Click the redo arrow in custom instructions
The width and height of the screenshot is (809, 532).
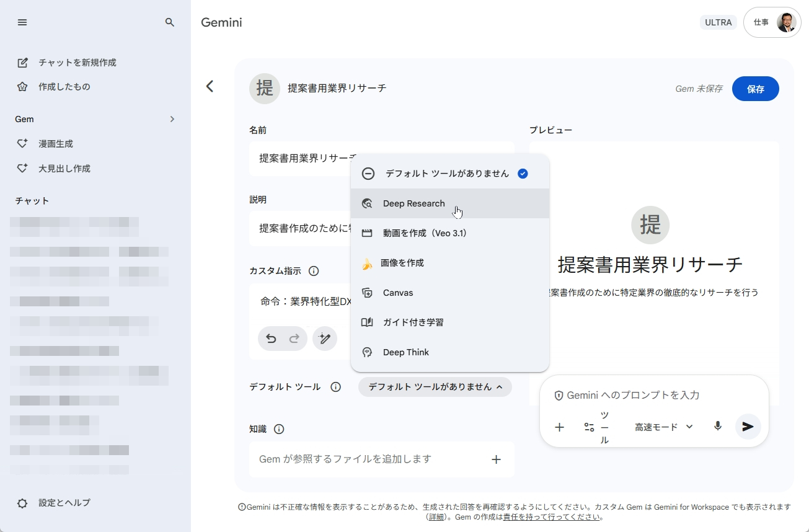tap(294, 339)
